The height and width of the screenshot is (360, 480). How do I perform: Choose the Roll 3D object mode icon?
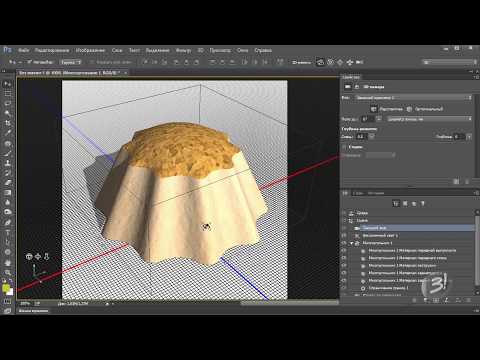(x=330, y=62)
